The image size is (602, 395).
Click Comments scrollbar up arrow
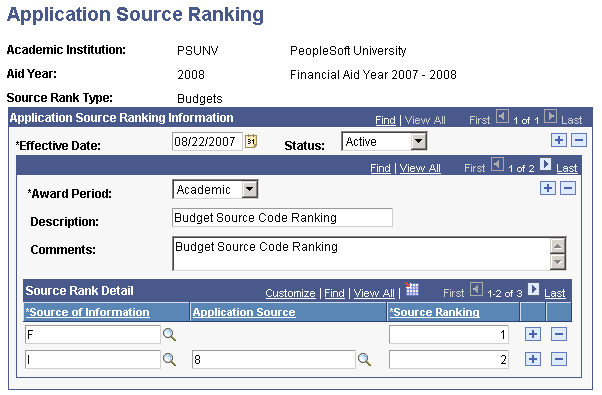[557, 246]
